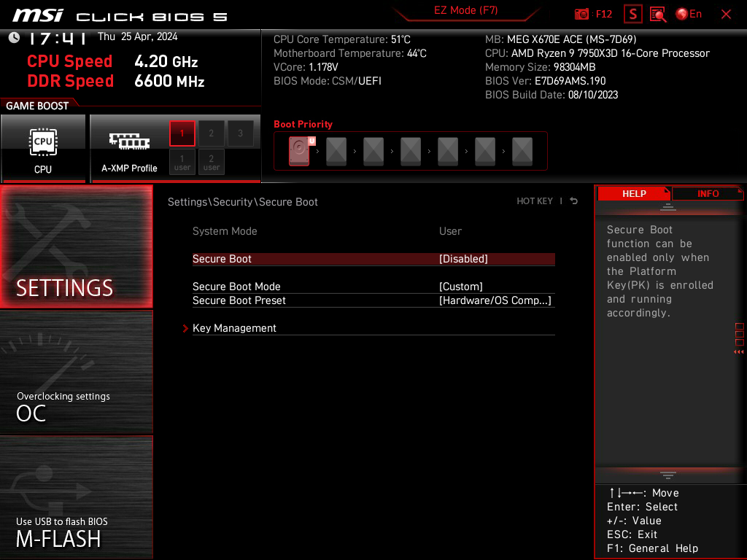The height and width of the screenshot is (560, 747).
Task: Click the back arrow next to HOT KEY
Action: tap(573, 201)
